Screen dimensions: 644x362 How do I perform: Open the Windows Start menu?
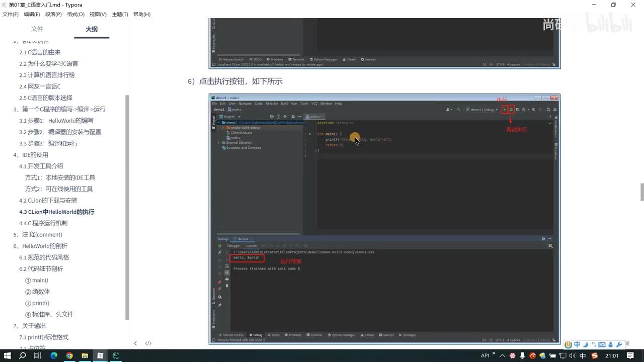[7, 355]
